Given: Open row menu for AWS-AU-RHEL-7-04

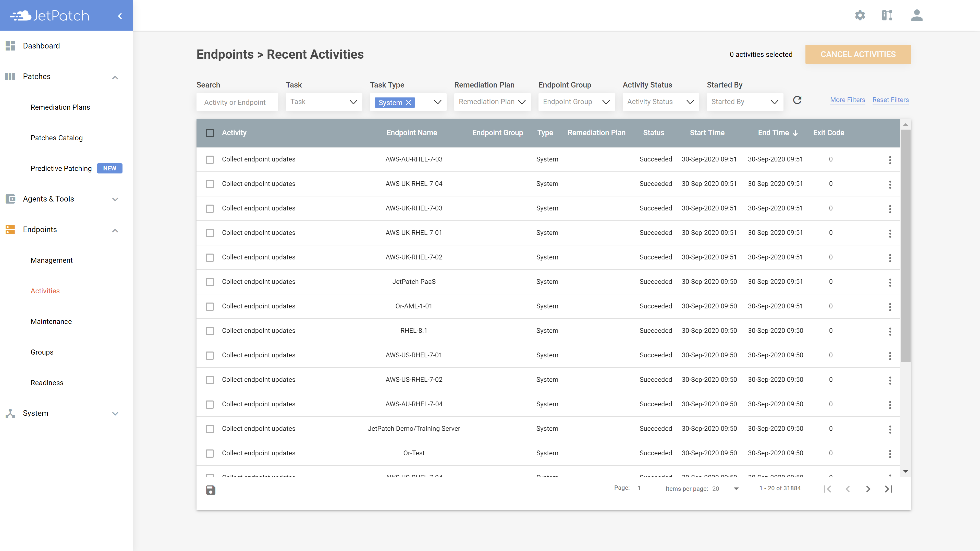Looking at the screenshot, I should pos(890,405).
